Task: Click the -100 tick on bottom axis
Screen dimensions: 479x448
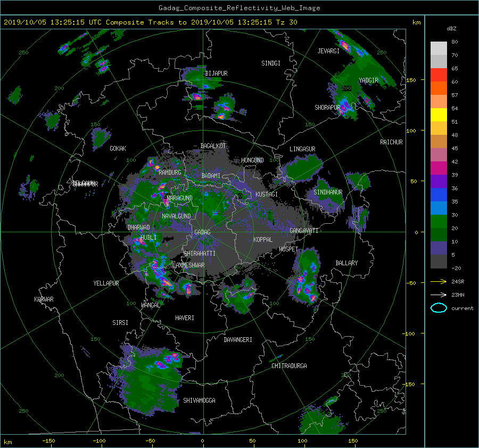Action: pos(99,441)
